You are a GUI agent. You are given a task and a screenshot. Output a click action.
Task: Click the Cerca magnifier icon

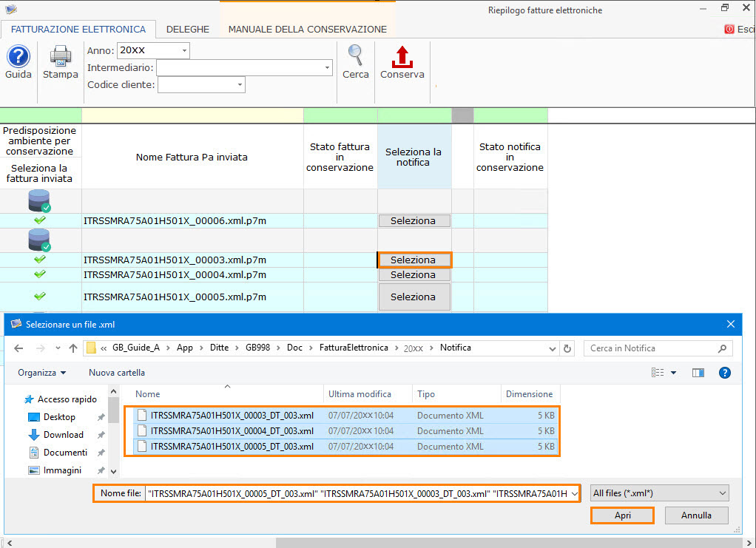(356, 57)
